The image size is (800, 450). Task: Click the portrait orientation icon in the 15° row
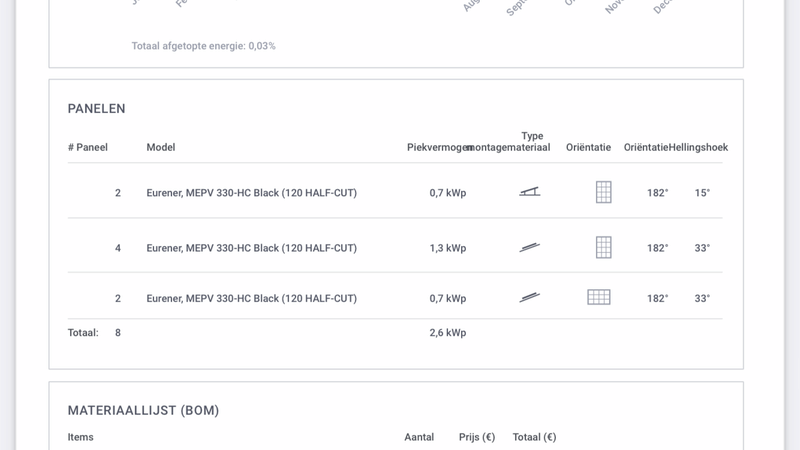pos(603,192)
